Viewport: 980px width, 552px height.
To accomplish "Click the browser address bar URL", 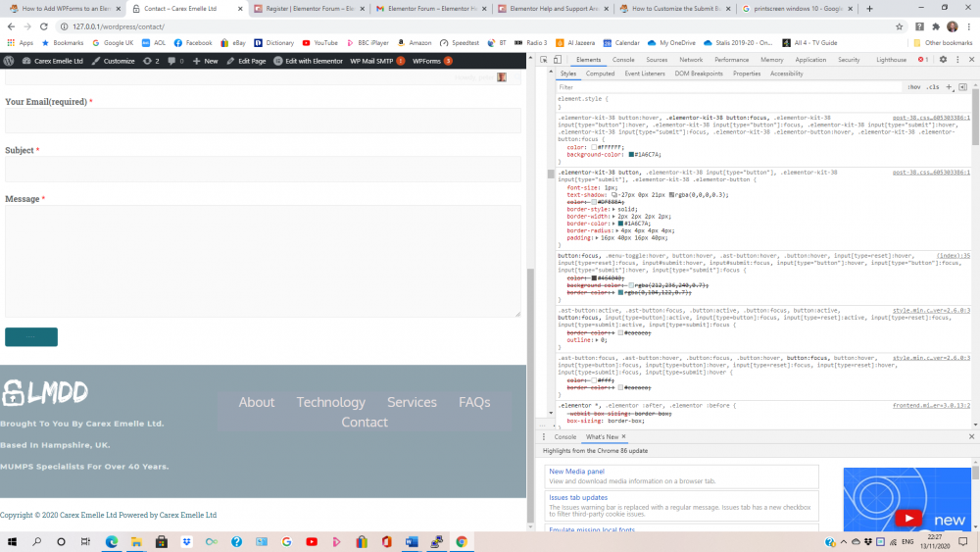I will (119, 26).
